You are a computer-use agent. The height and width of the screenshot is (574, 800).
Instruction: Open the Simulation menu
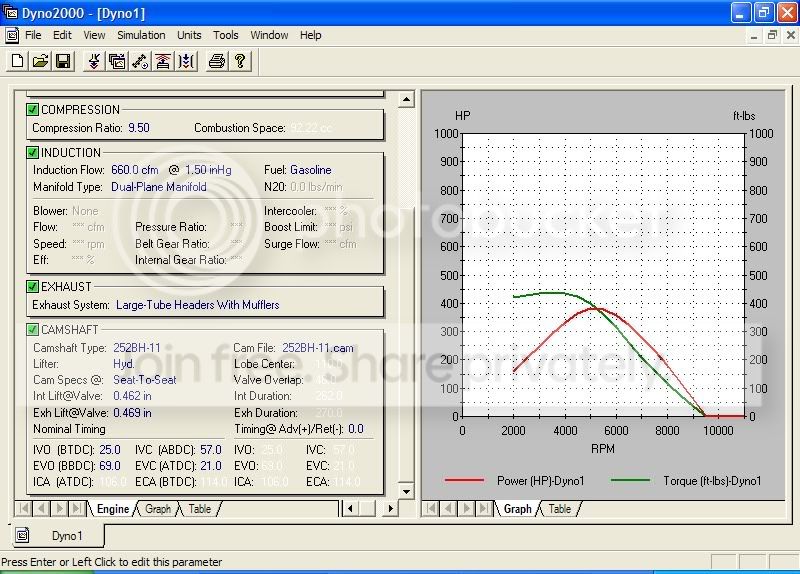tap(141, 35)
